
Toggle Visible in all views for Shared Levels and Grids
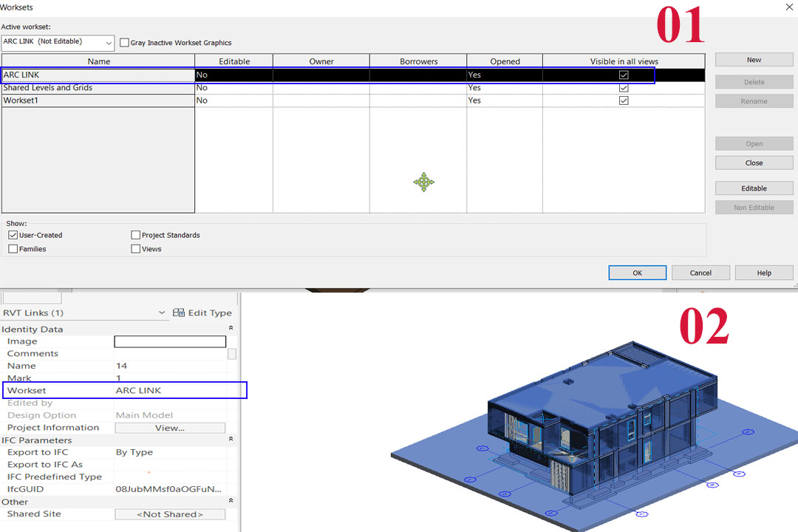pyautogui.click(x=624, y=88)
